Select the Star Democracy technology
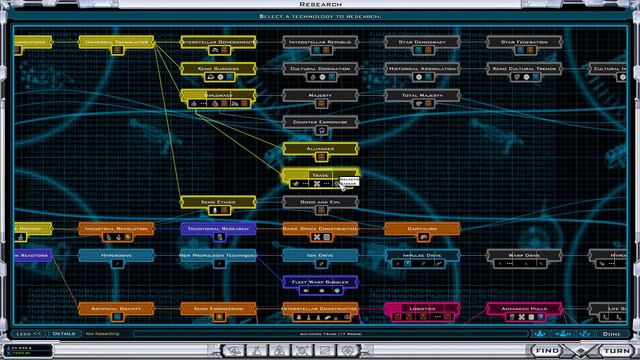The image size is (640, 360). tap(422, 42)
